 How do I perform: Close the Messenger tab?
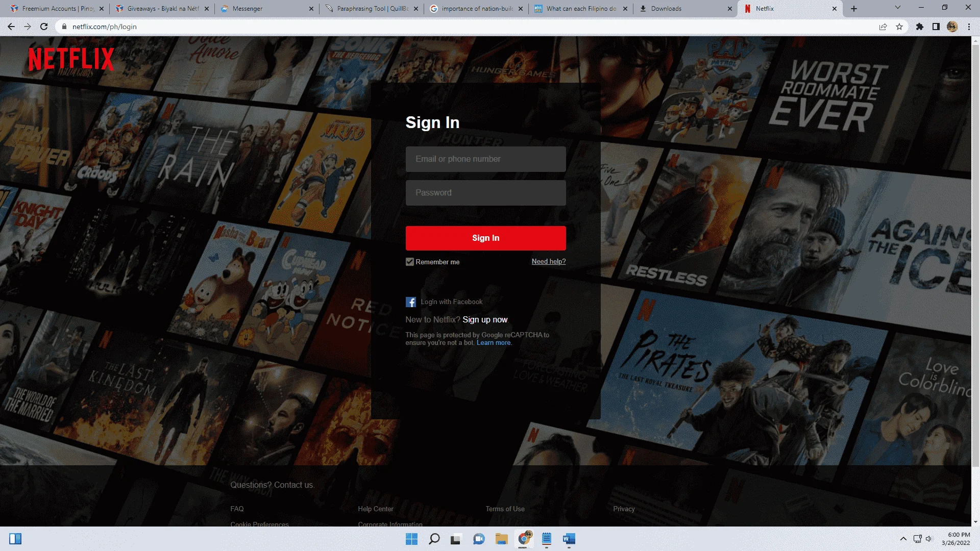point(312,9)
